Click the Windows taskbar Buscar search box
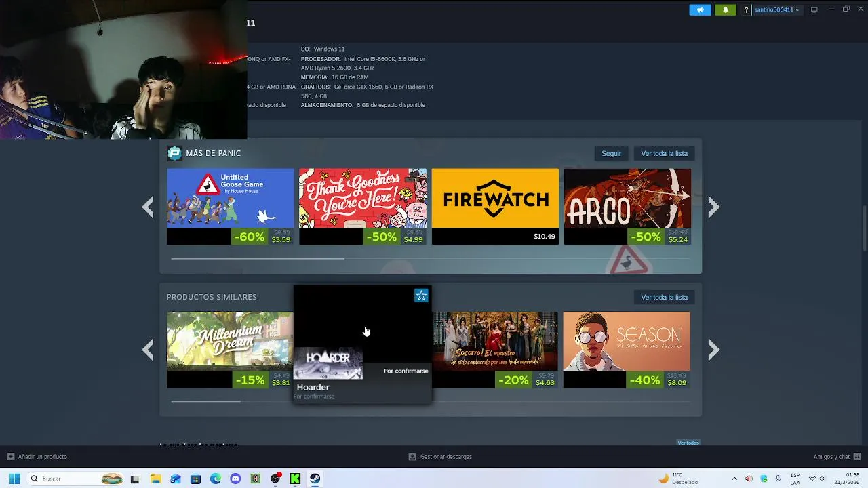This screenshot has height=488, width=868. pos(76,479)
